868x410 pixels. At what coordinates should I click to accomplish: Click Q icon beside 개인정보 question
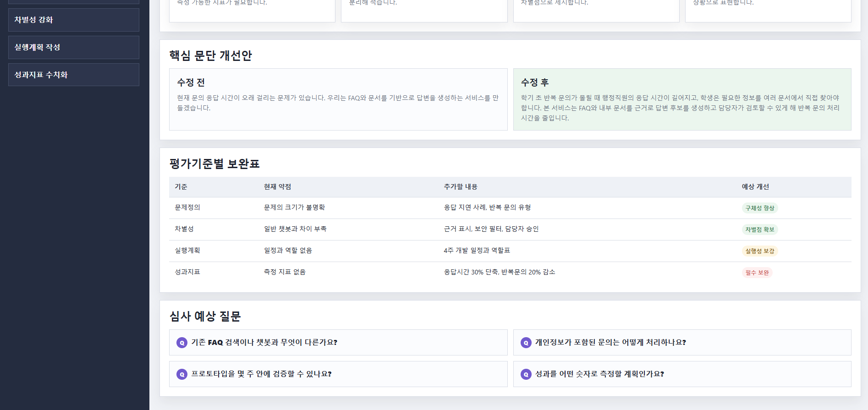coord(526,343)
